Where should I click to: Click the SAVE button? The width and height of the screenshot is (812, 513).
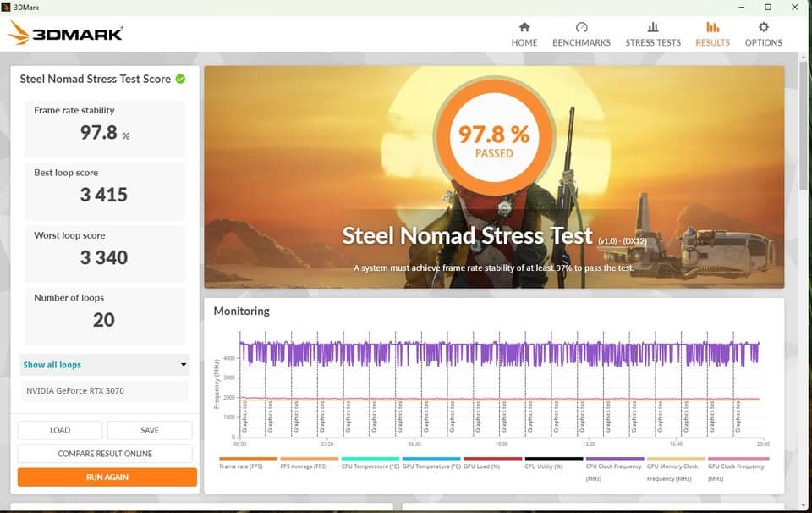tap(150, 430)
